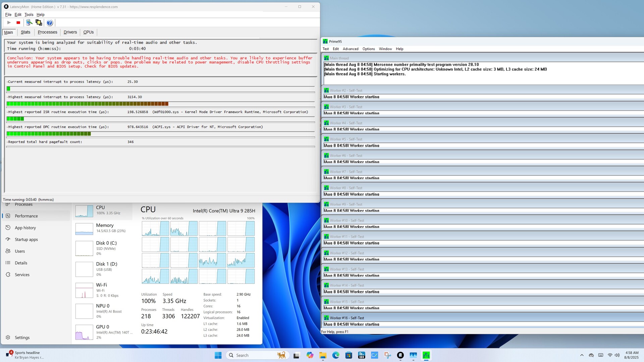The height and width of the screenshot is (362, 644).
Task: Click the LatencyMon title bar app icon
Action: point(6,7)
